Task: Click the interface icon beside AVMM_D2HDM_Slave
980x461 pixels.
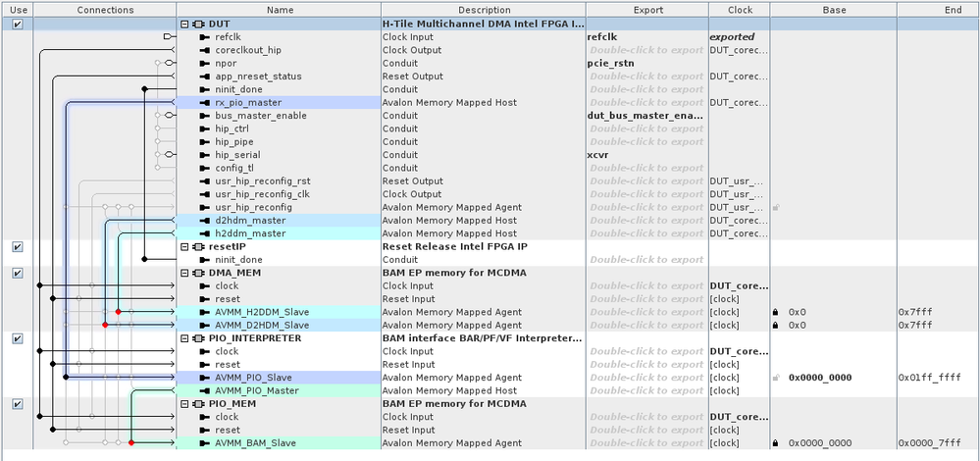Action: [x=205, y=326]
